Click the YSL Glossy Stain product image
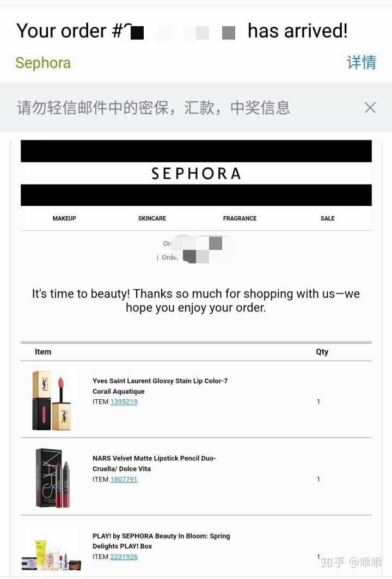This screenshot has height=579, width=392. (x=52, y=401)
